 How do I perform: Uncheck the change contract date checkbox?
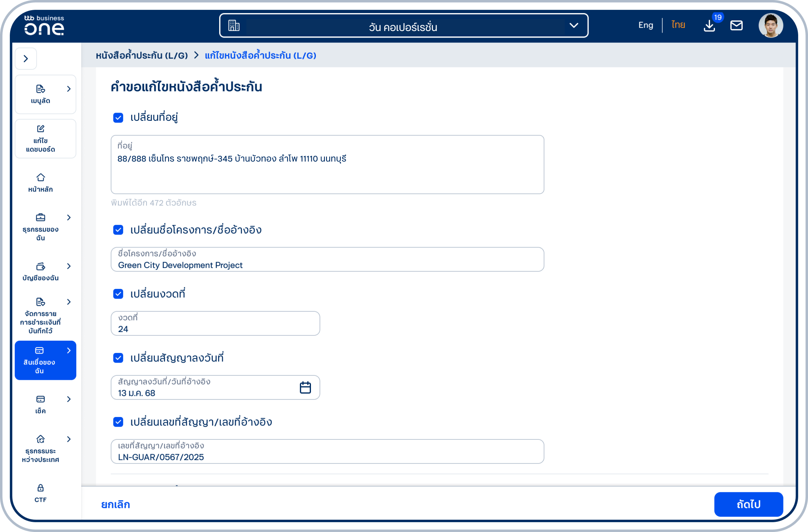click(x=118, y=358)
